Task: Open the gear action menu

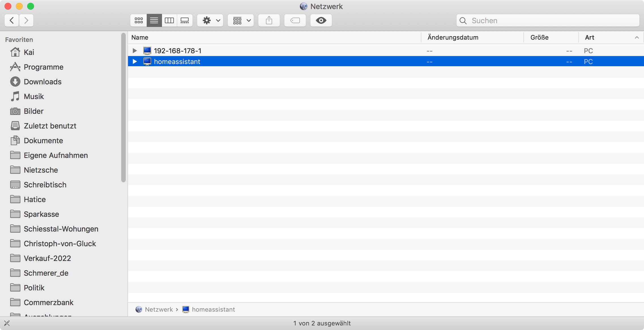Action: [x=210, y=20]
